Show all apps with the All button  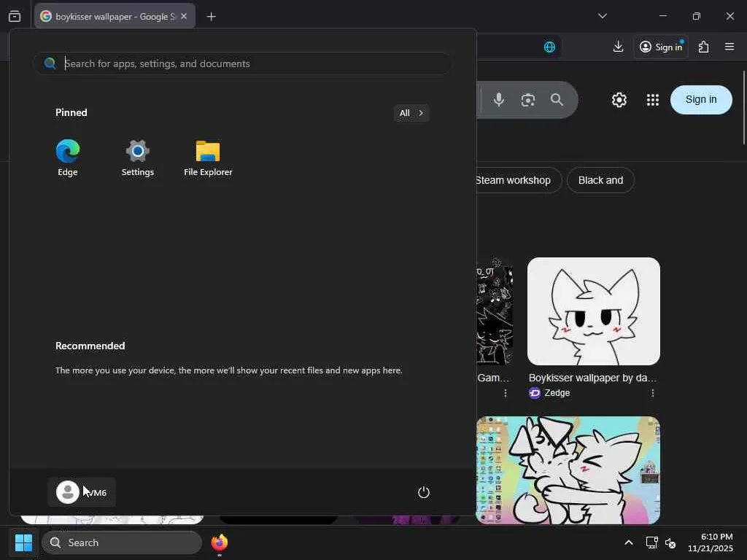click(411, 113)
